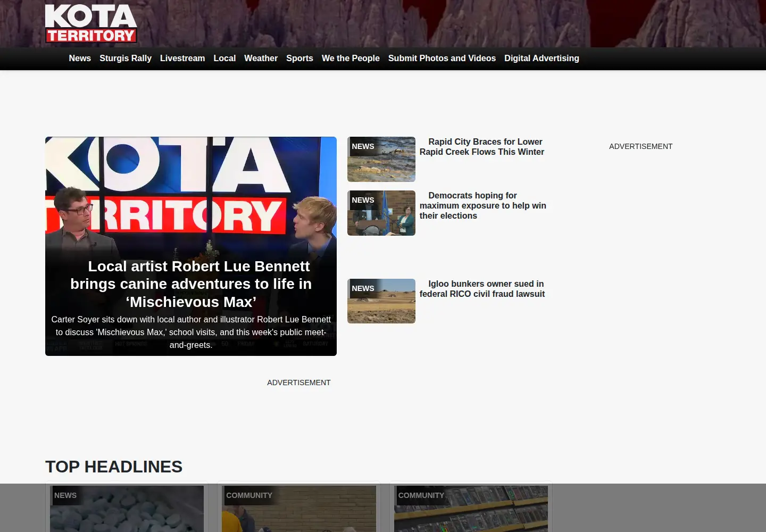766x532 pixels.
Task: Open the middle COMMUNITY headline card
Action: point(299,508)
